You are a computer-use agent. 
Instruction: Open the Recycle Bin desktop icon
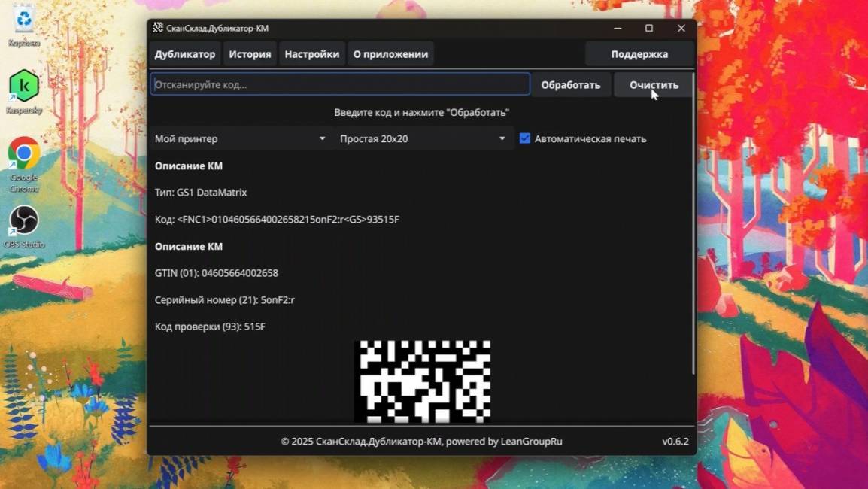(24, 25)
